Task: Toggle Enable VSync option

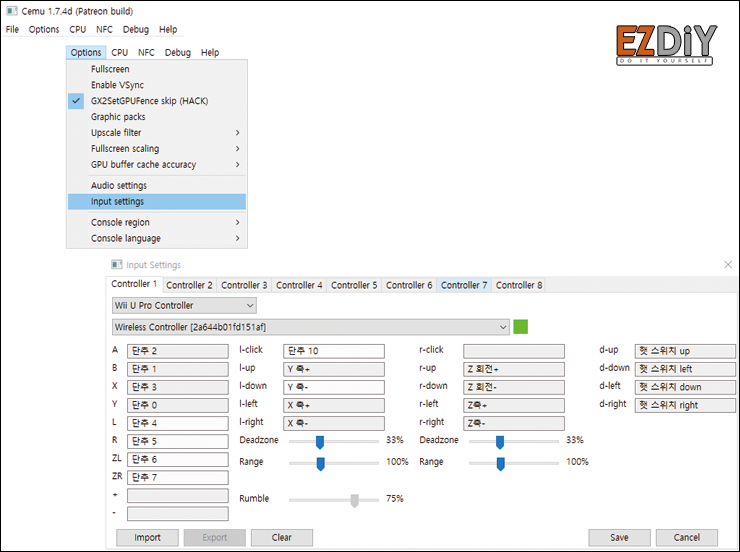Action: (157, 85)
